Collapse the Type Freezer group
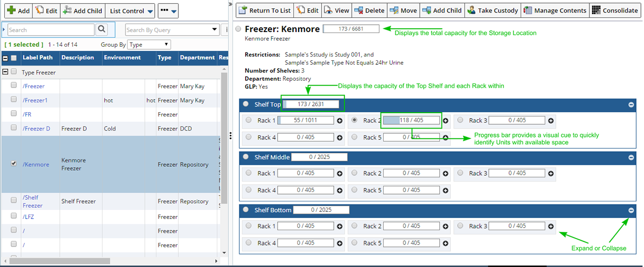The image size is (644, 267). (x=5, y=72)
